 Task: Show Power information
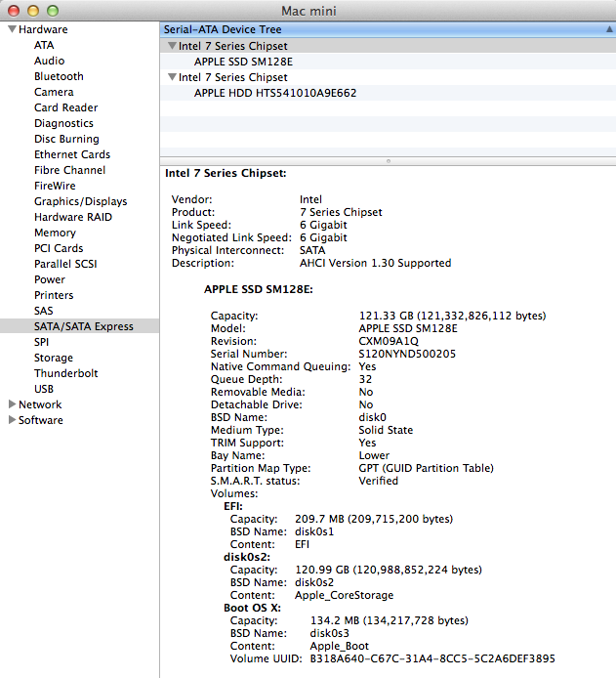(x=49, y=279)
